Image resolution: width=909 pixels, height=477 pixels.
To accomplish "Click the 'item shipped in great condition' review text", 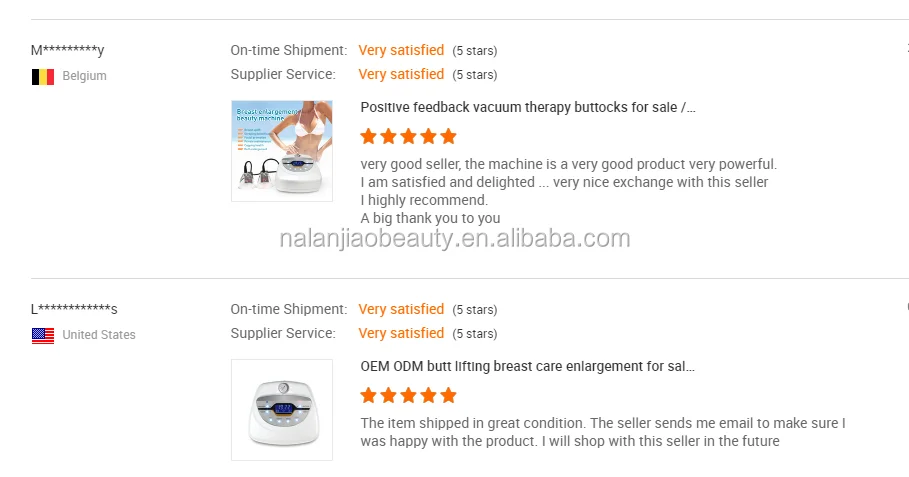I will [602, 423].
